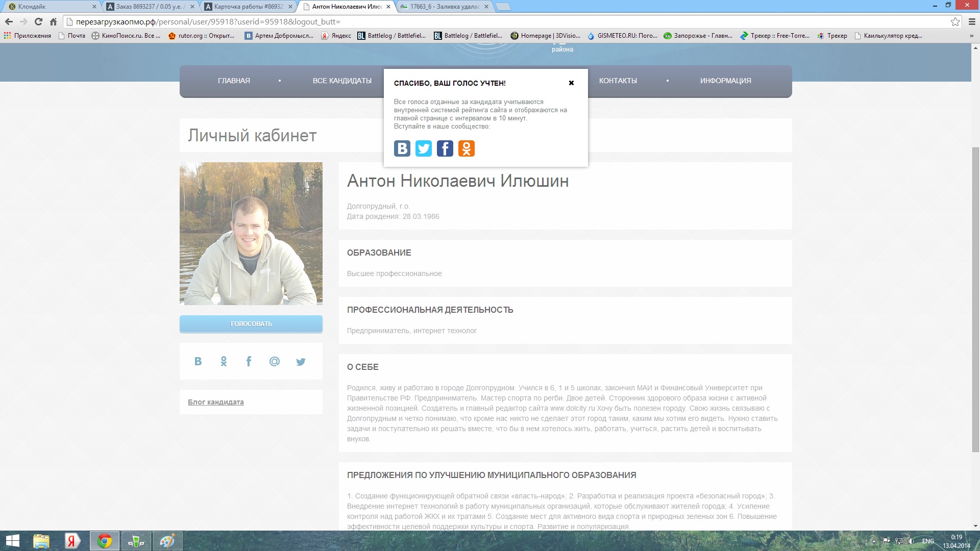Open КОНТАКТЫ navigation item

(x=618, y=81)
